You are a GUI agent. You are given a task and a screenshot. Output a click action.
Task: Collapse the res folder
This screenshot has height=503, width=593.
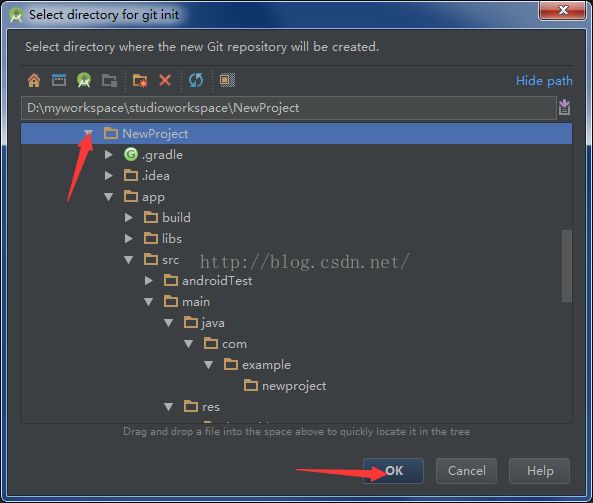tap(169, 407)
